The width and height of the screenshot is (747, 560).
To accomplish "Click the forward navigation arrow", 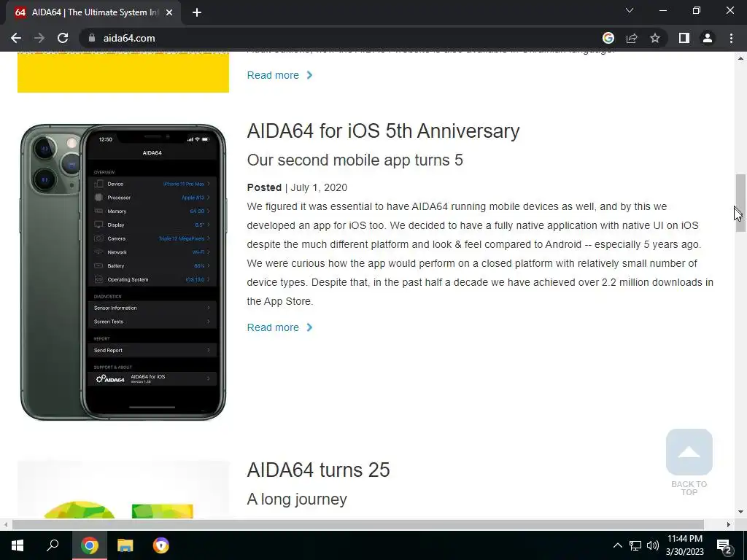I will (39, 38).
